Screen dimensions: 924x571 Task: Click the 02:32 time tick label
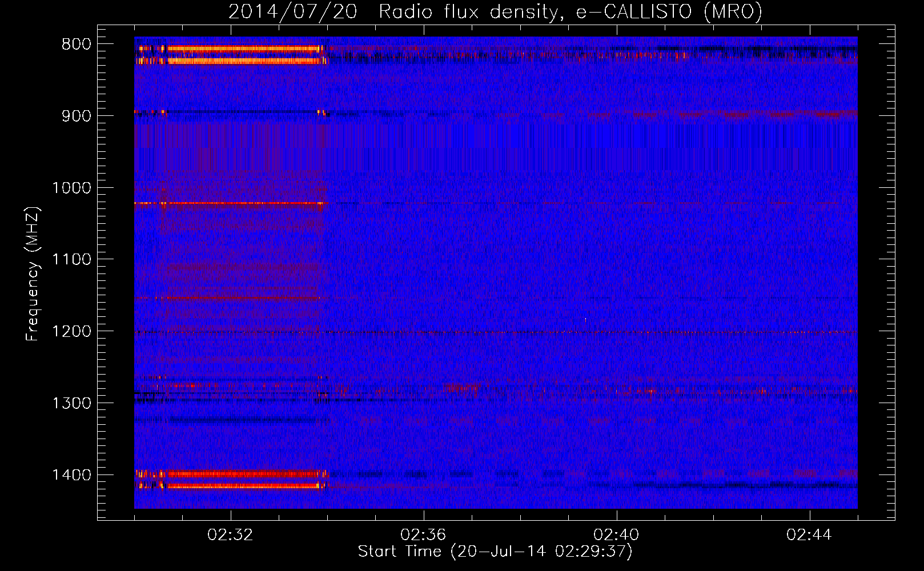pos(231,535)
